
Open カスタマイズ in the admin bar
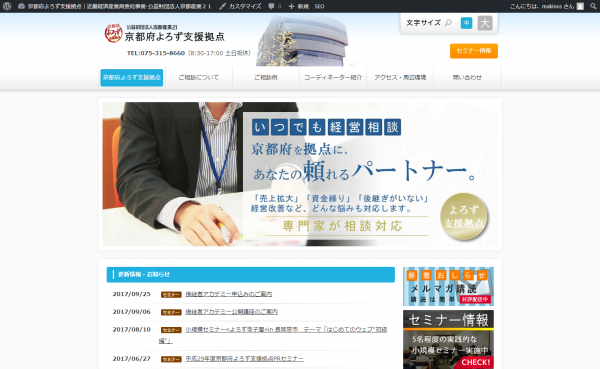coord(241,6)
